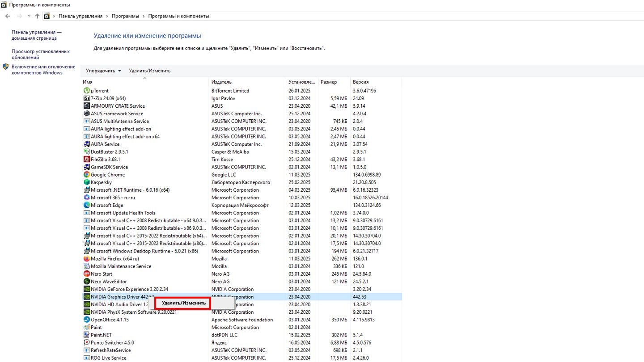Click the Punto Switcher 4.5.0 icon

click(x=87, y=343)
